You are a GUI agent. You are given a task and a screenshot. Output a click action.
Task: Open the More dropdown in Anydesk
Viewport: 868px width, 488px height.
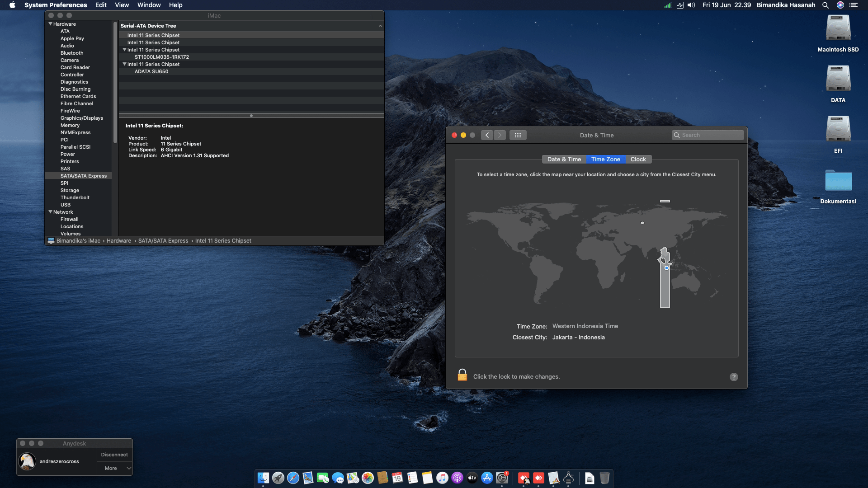tap(114, 468)
